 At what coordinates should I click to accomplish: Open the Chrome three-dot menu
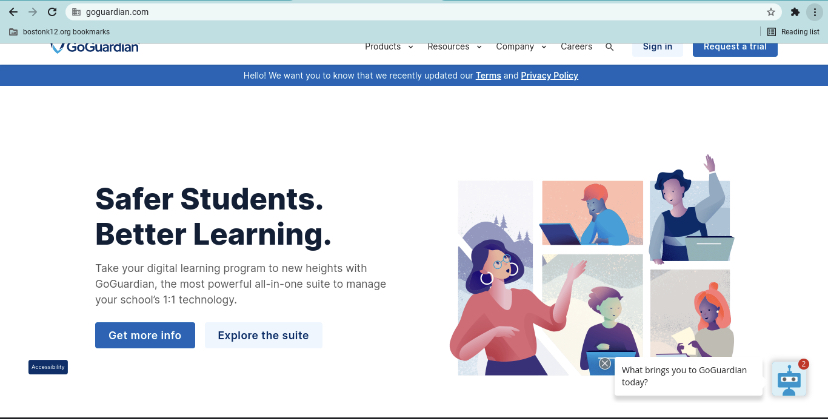[815, 12]
